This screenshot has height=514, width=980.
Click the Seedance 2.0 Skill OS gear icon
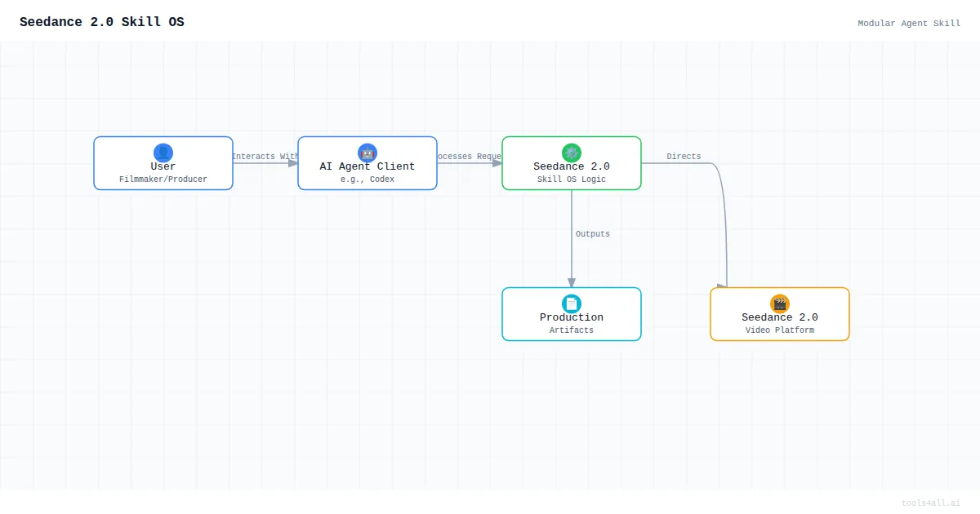coord(572,153)
